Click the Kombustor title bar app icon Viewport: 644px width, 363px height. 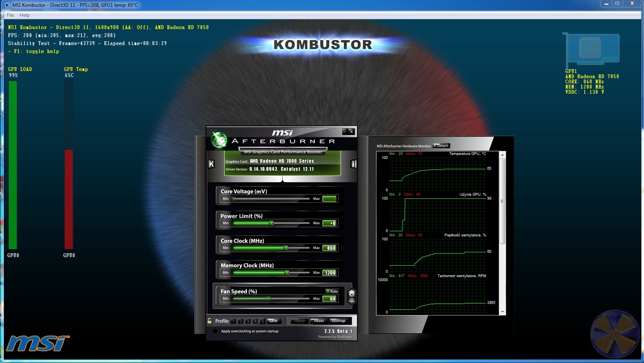click(x=7, y=5)
